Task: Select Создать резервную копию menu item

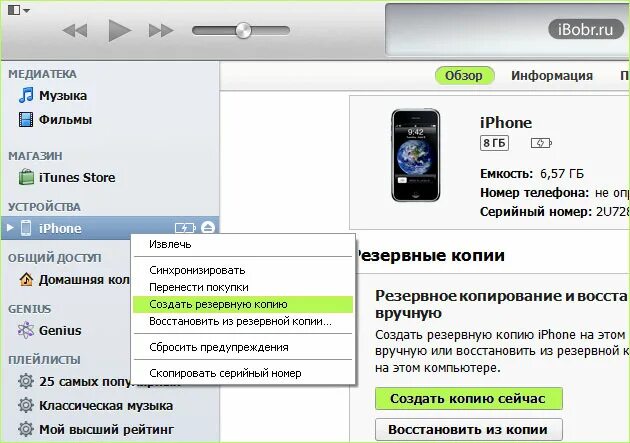Action: tap(243, 304)
